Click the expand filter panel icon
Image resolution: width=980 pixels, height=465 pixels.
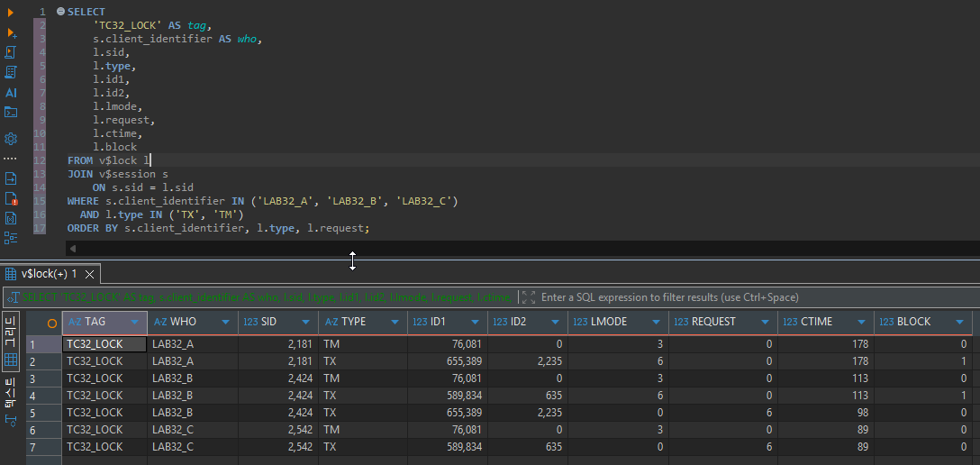coord(529,297)
